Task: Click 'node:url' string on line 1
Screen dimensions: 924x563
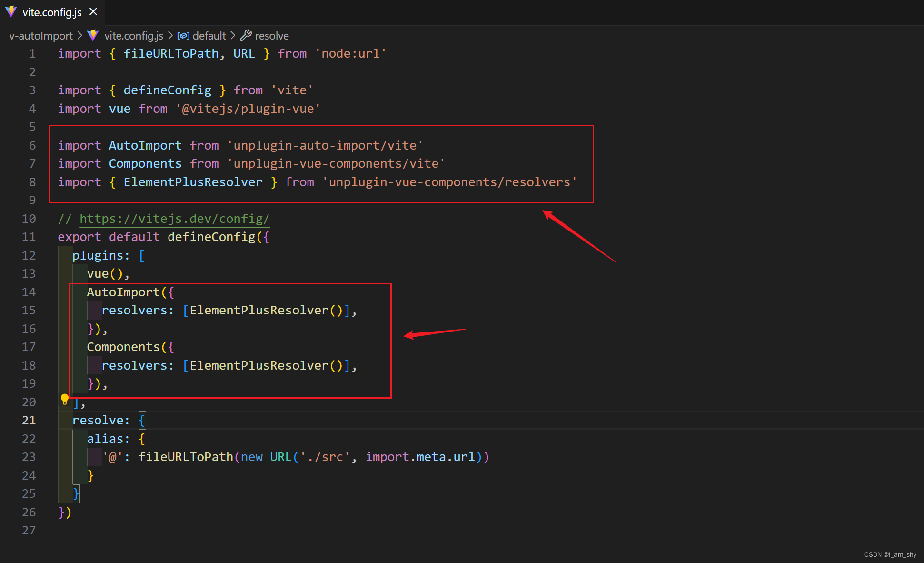Action: pyautogui.click(x=351, y=53)
